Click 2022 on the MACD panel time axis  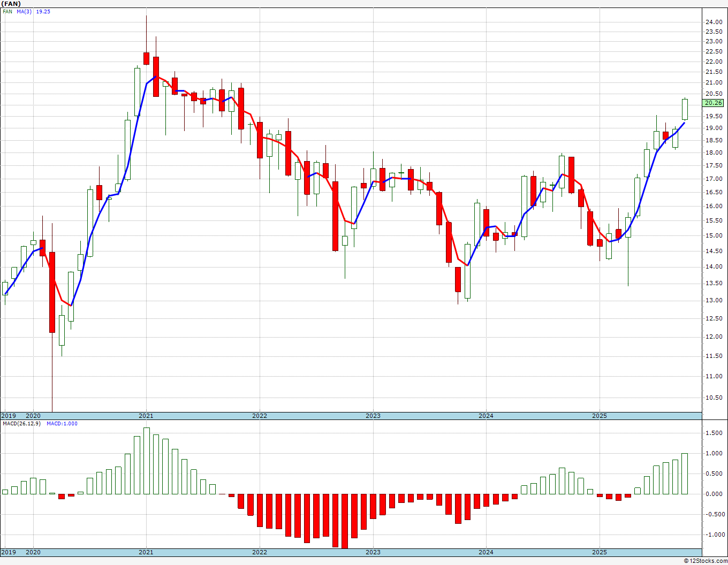tap(260, 552)
